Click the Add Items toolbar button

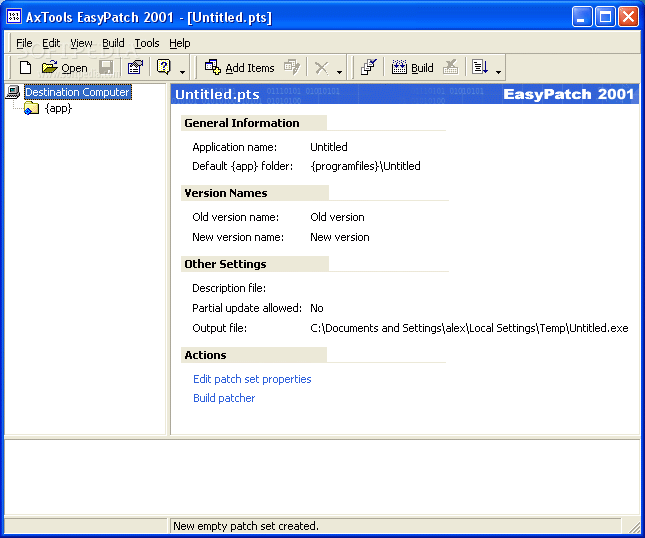click(239, 67)
